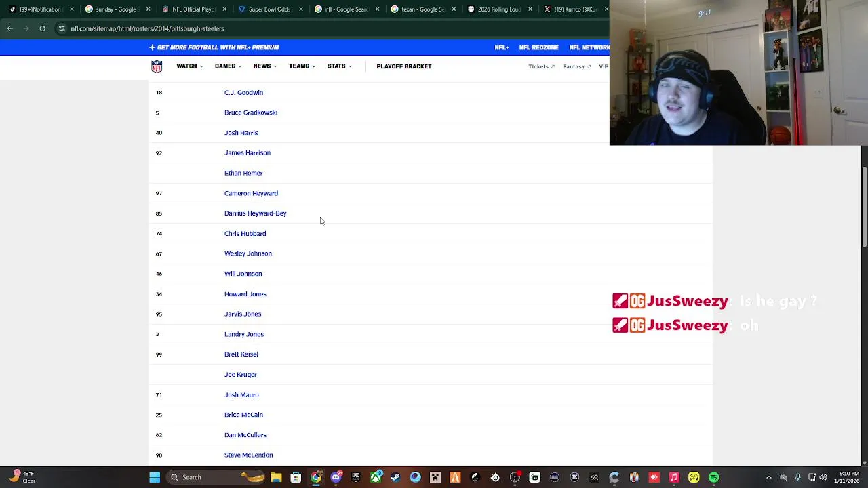Screen dimensions: 868x488
Task: Open Cameron Heyward player link
Action: click(251, 193)
